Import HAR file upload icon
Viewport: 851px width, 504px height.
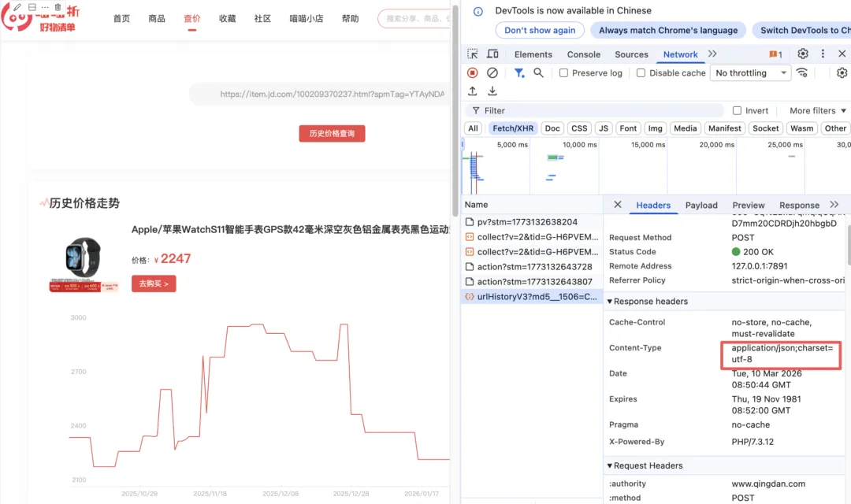pos(472,91)
